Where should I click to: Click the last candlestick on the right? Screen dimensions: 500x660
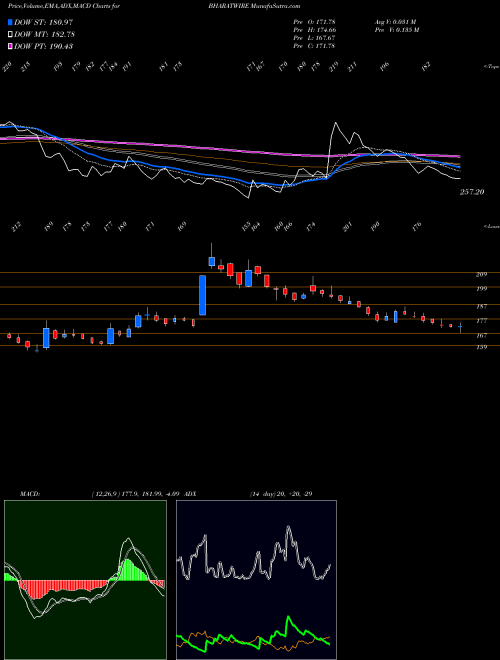coord(460,327)
